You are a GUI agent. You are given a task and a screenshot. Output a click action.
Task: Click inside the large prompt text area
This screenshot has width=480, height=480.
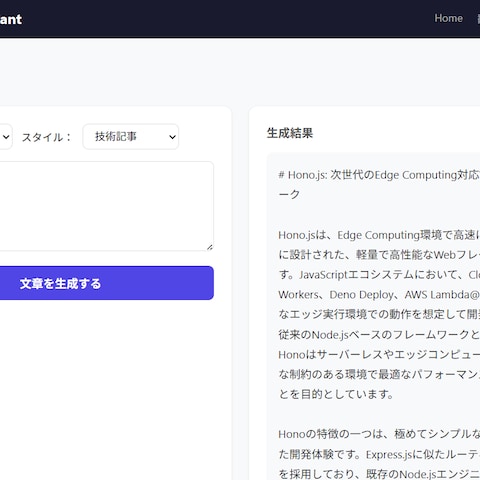(107, 206)
